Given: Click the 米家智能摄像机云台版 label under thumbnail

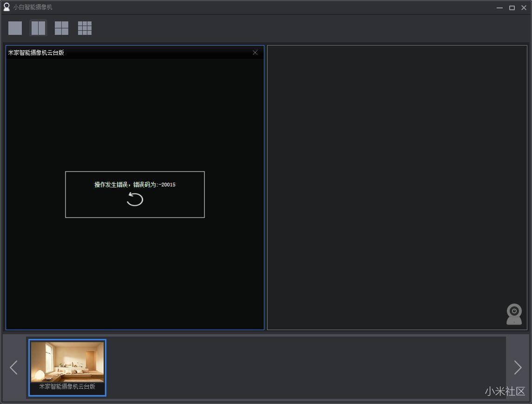Looking at the screenshot, I should [67, 386].
